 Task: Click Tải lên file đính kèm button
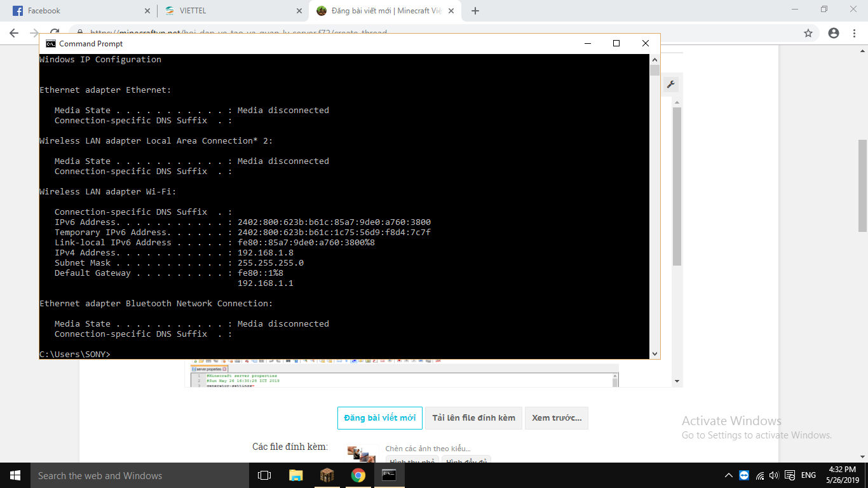[x=473, y=418]
